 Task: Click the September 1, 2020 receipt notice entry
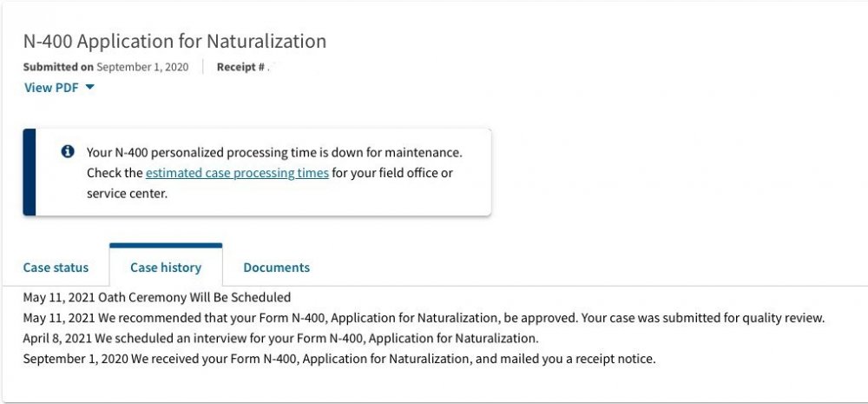coord(339,359)
